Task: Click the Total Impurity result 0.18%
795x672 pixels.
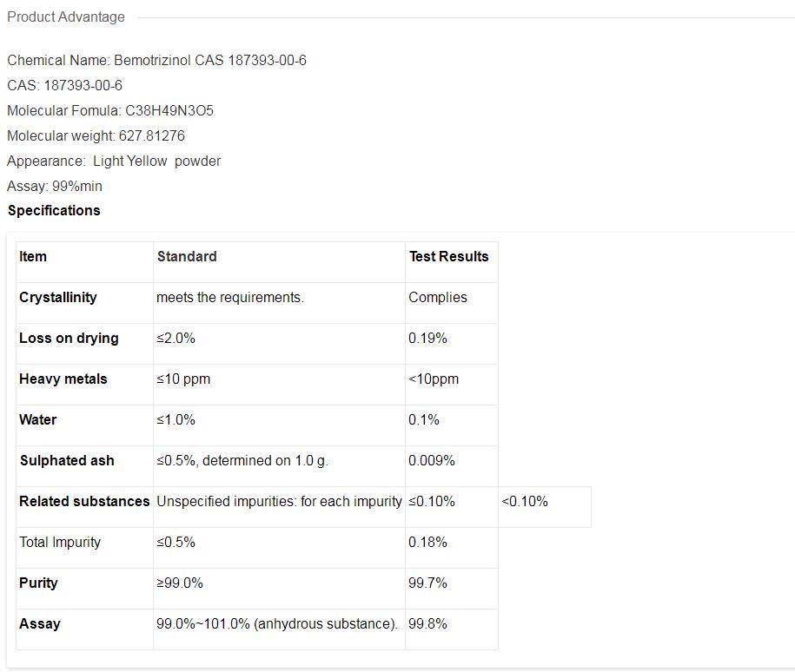Action: (x=427, y=543)
